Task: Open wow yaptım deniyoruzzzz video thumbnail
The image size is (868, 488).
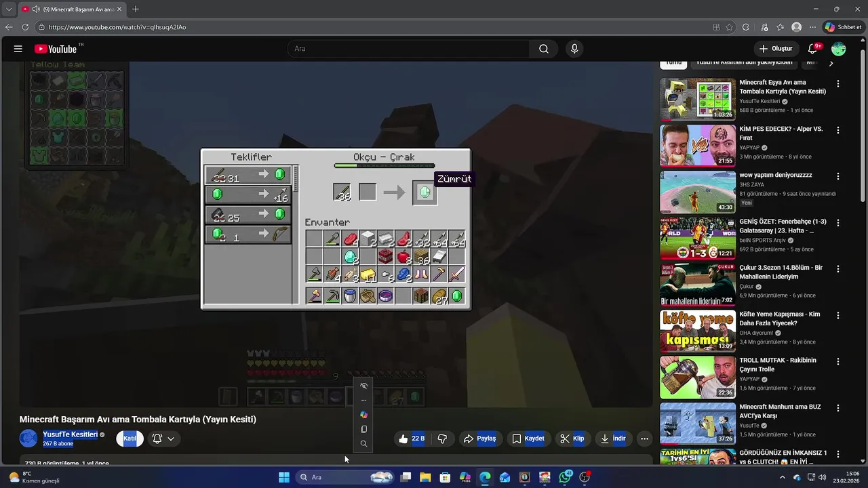Action: [x=698, y=191]
